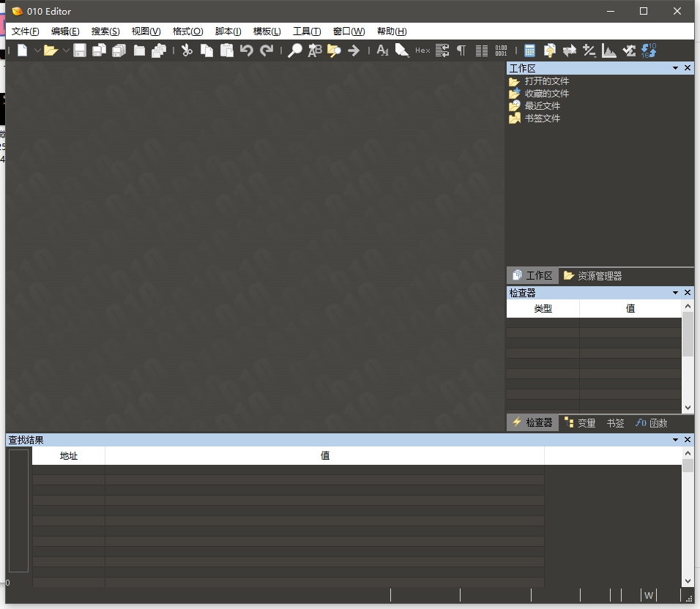
Task: Toggle Hex edit mode button
Action: point(422,51)
